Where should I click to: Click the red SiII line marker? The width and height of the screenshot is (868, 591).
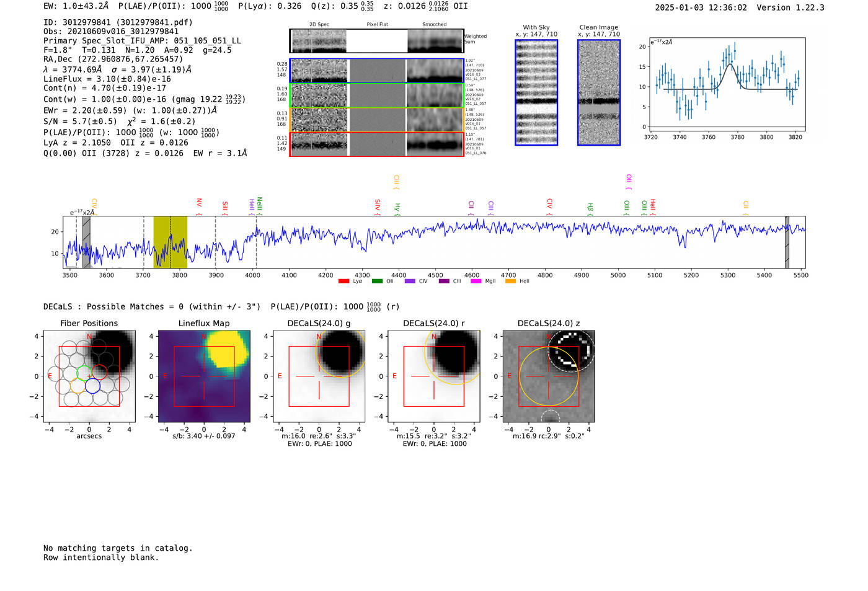(225, 208)
